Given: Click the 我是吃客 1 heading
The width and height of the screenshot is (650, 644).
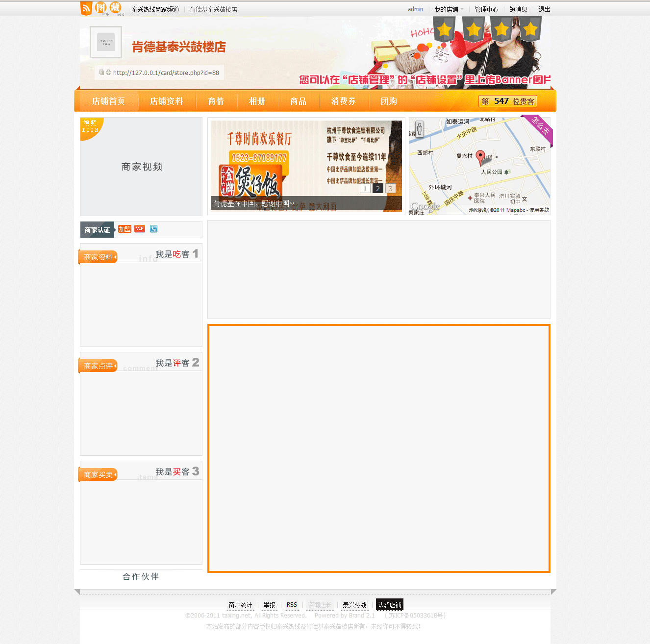Looking at the screenshot, I should 177,254.
